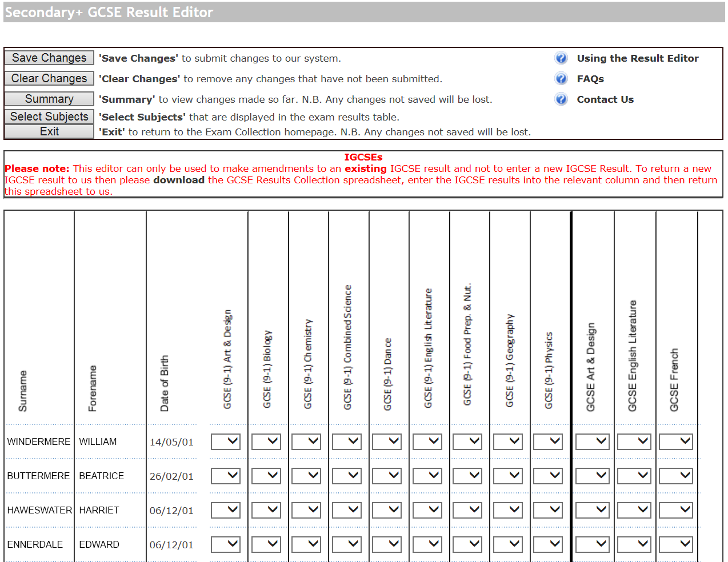Screen dimensions: 728x562
Task: Click the Select Subjects button
Action: coord(49,117)
